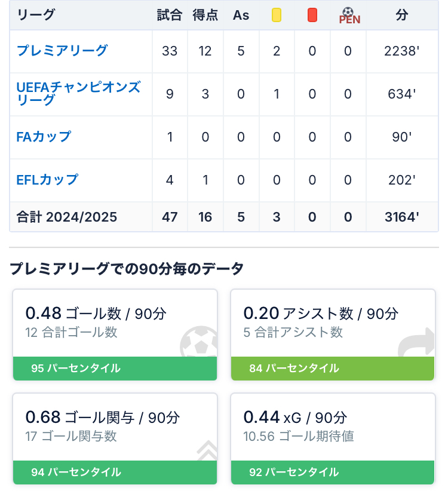The image size is (448, 494).
Task: Open the EFLカップ league link
Action: pyautogui.click(x=47, y=180)
